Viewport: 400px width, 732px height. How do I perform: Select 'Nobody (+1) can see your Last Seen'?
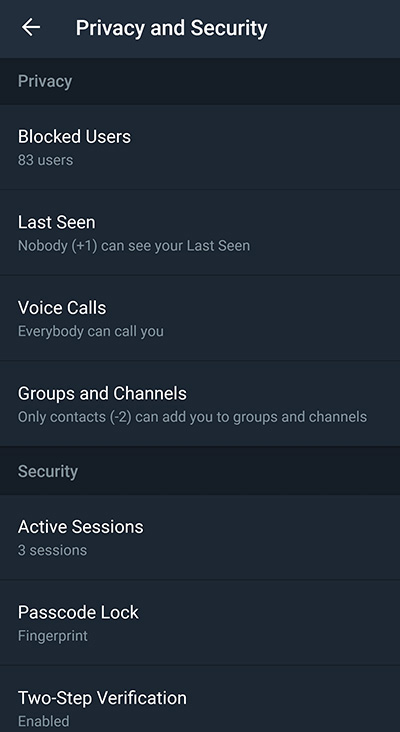tap(134, 246)
